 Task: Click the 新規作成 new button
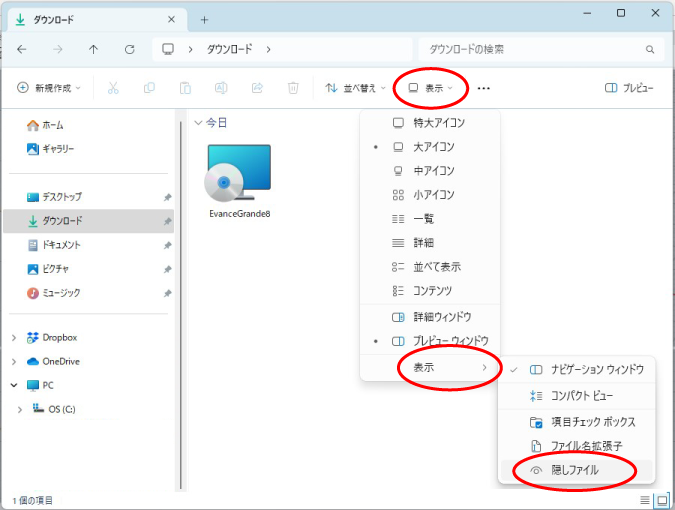click(x=49, y=88)
